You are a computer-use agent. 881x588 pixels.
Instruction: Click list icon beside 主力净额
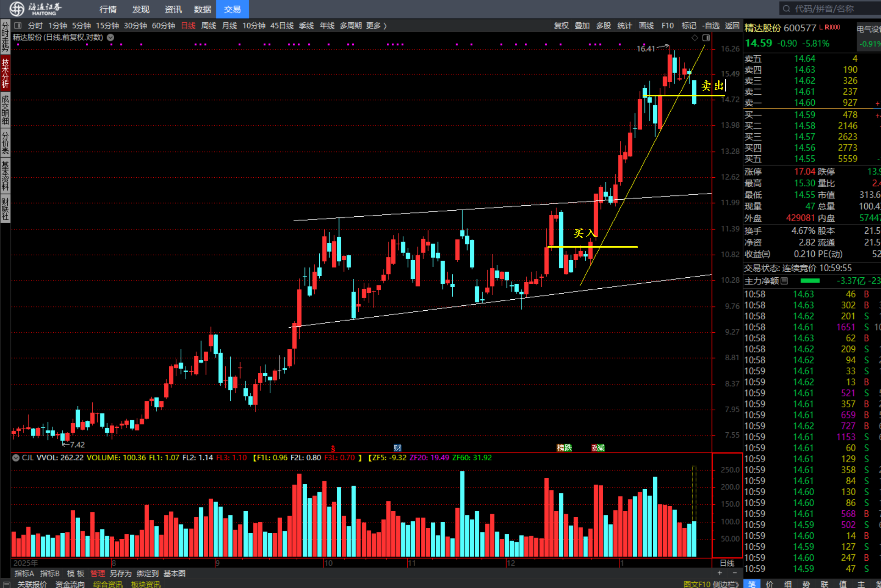(x=785, y=281)
